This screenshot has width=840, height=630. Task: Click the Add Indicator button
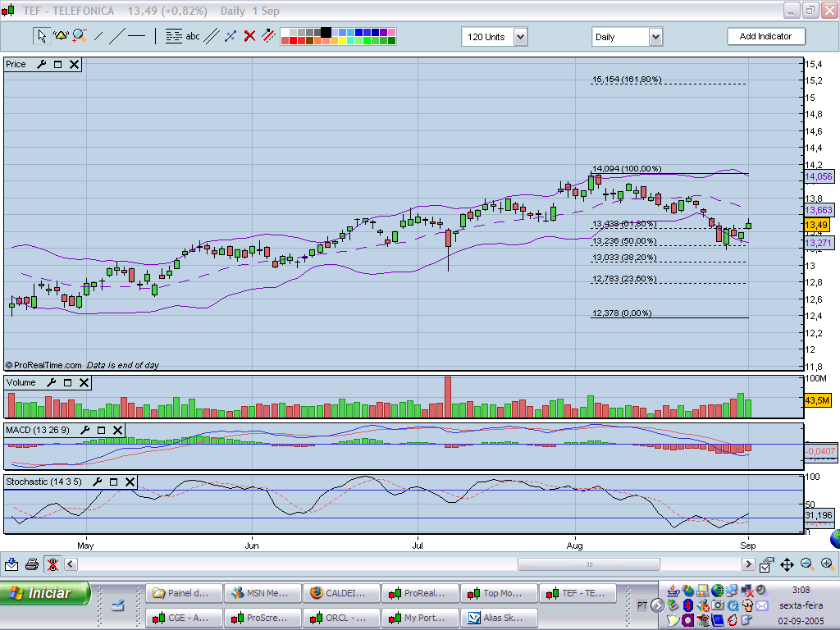tap(765, 36)
